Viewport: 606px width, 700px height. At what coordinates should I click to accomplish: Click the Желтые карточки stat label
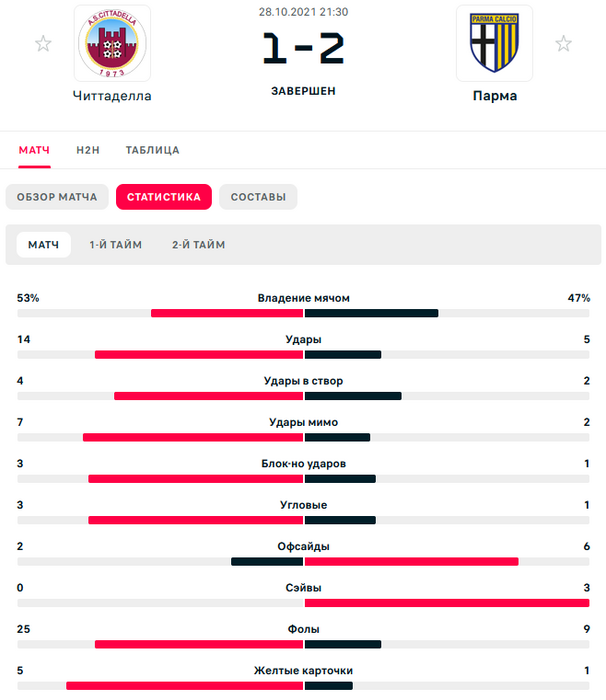(303, 670)
